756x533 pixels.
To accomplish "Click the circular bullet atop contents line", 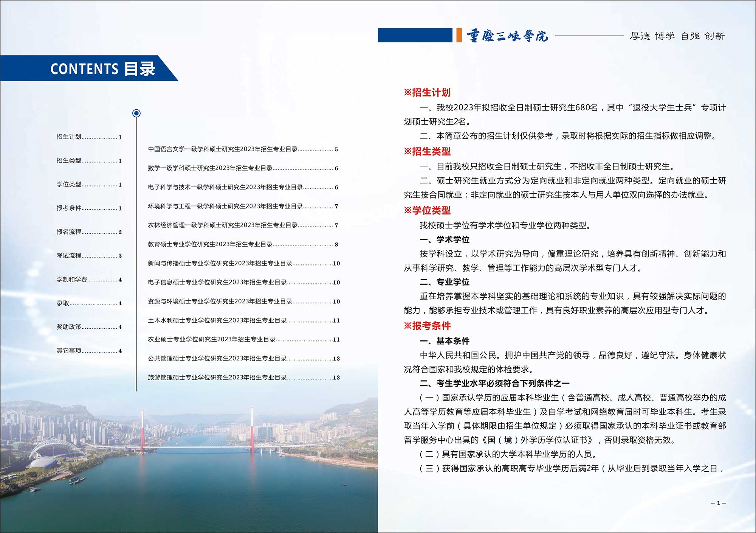I will tap(136, 113).
